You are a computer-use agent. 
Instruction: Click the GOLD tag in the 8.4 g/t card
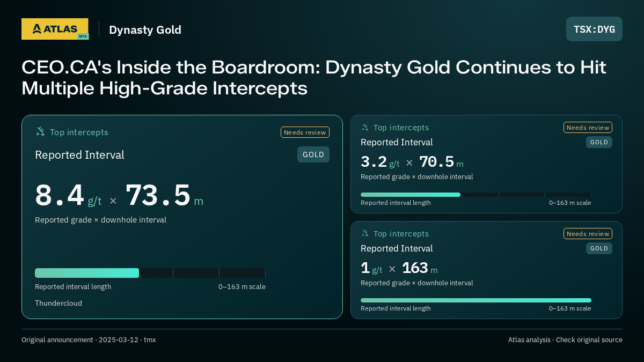pyautogui.click(x=313, y=154)
